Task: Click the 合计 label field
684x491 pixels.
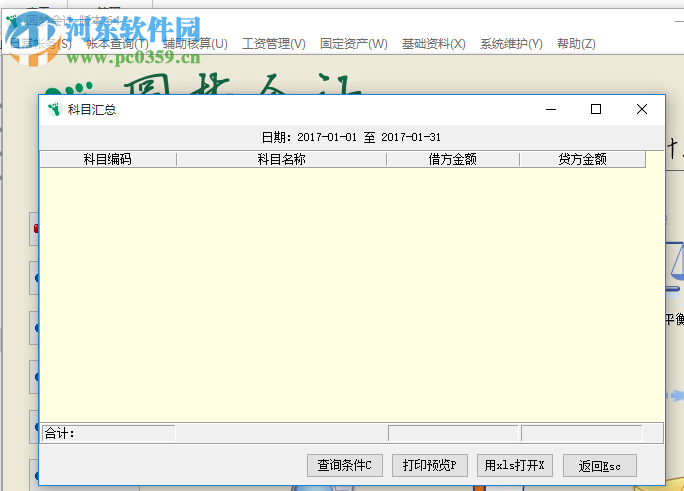Action: (108, 433)
